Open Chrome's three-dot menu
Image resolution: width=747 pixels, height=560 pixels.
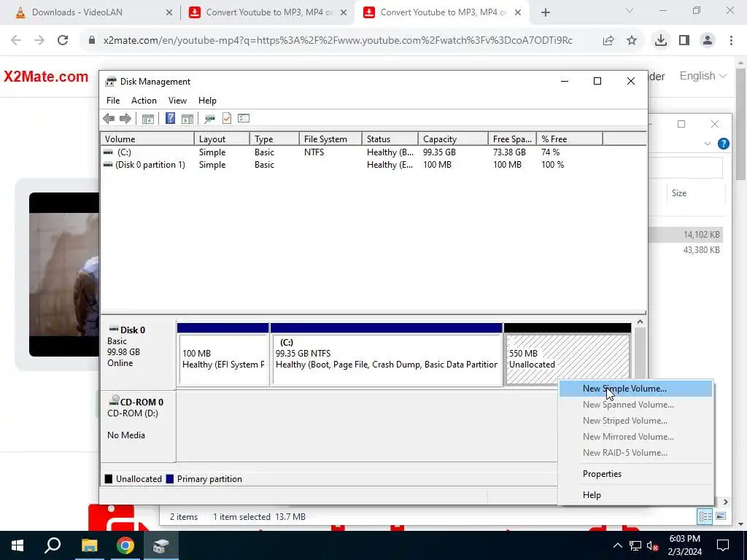click(731, 41)
